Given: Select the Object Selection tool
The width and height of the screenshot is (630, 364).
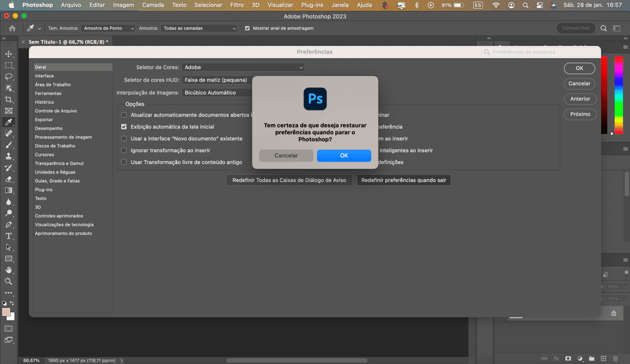Looking at the screenshot, I should coord(9,88).
